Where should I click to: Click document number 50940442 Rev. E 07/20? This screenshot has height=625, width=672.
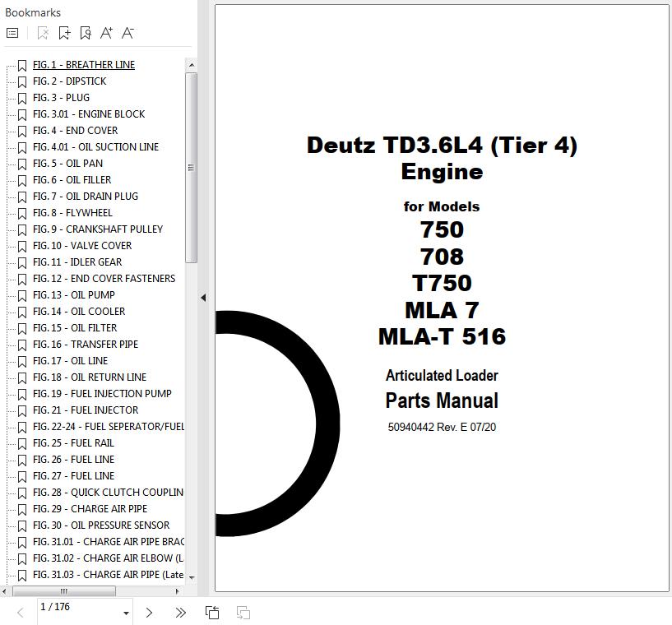click(x=442, y=427)
